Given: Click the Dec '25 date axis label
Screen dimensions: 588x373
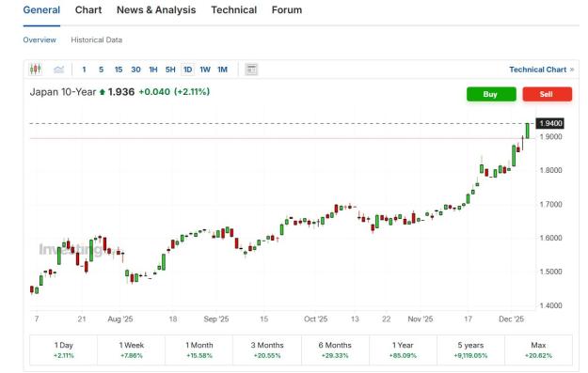Looking at the screenshot, I should pyautogui.click(x=511, y=319).
